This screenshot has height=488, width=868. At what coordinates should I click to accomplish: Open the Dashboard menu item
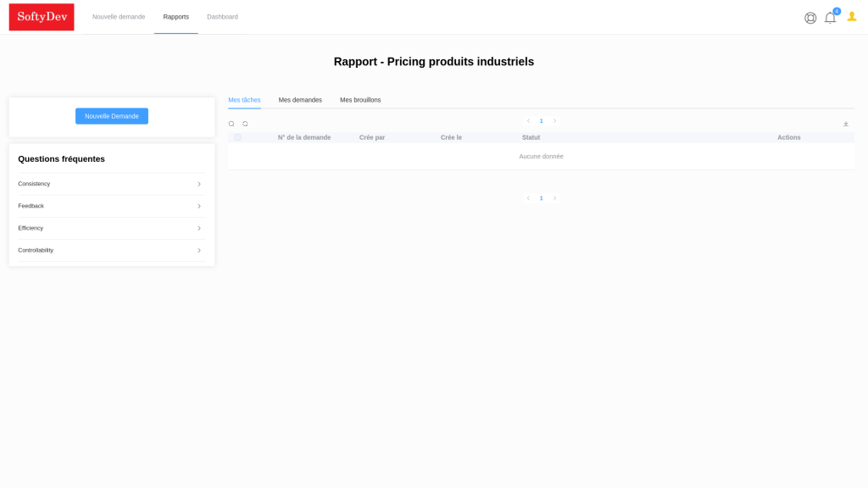223,17
